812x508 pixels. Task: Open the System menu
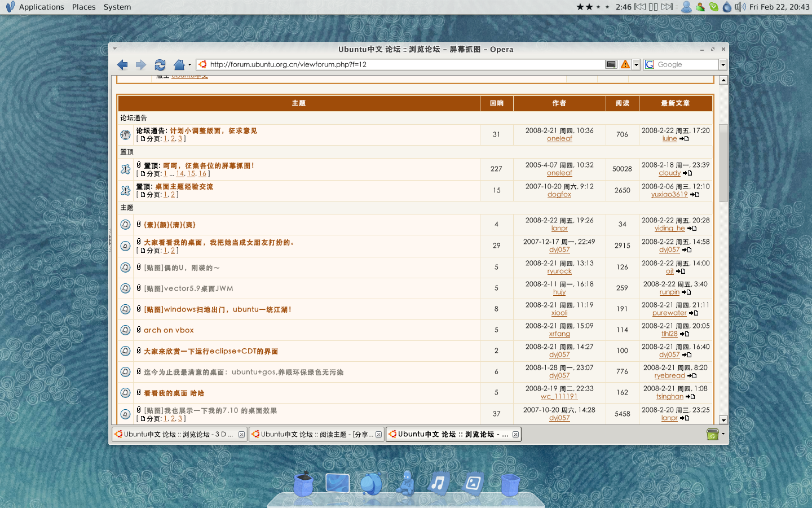[x=117, y=7]
